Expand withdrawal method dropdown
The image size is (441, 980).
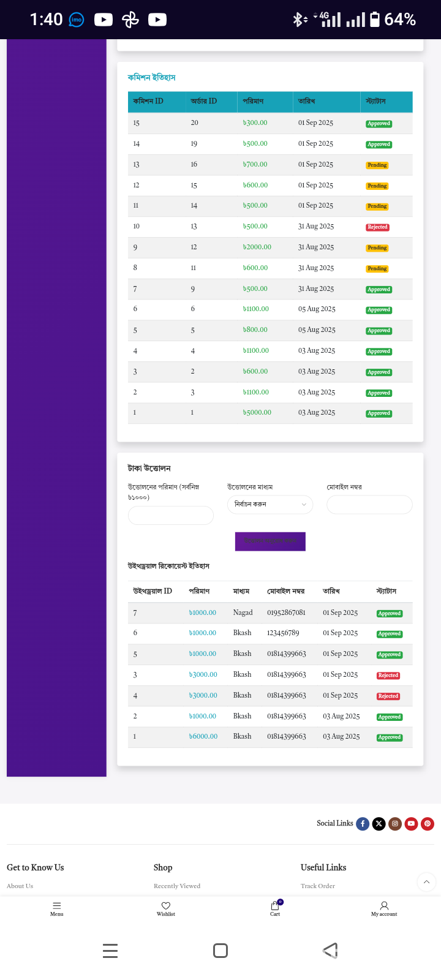270,505
